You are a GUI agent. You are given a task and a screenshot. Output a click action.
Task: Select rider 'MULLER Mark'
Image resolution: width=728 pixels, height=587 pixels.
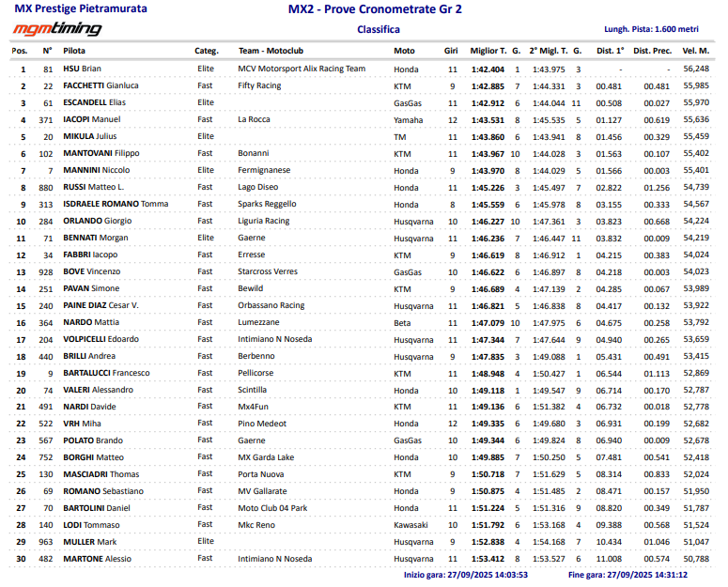90,542
